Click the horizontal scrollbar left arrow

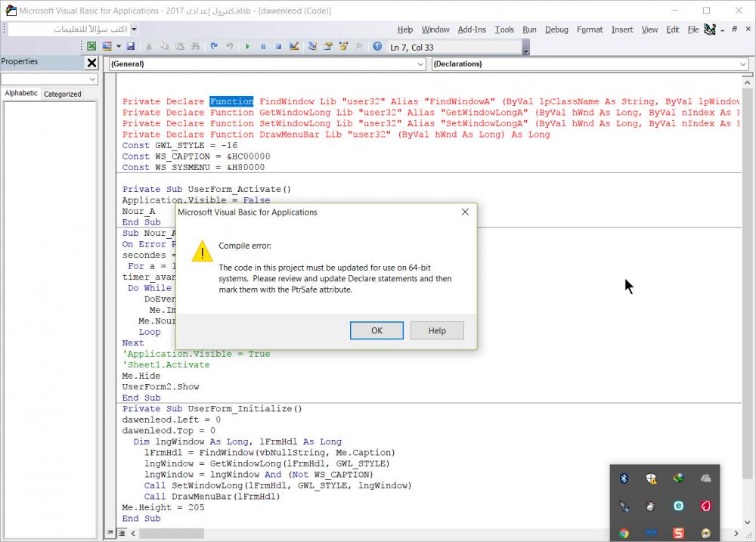pyautogui.click(x=133, y=533)
